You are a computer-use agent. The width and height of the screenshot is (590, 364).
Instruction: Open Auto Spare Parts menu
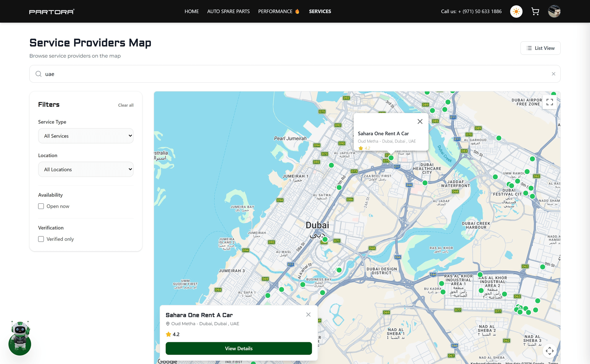(x=228, y=11)
